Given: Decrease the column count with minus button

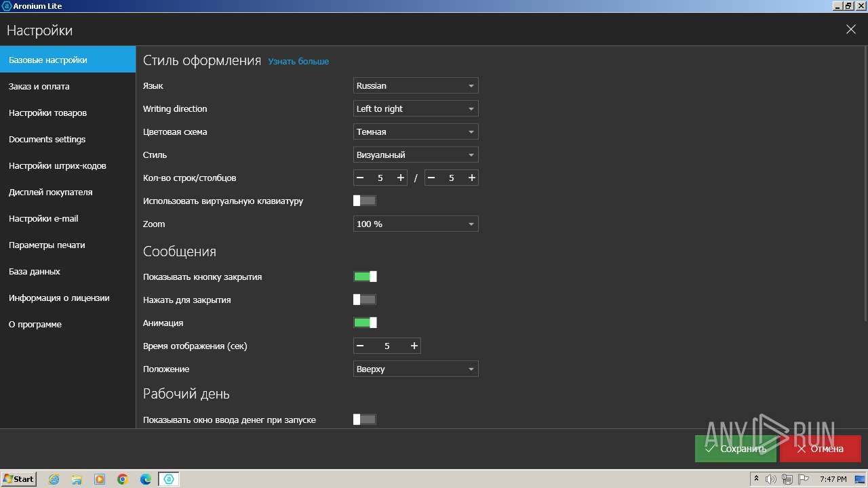Looking at the screenshot, I should pyautogui.click(x=431, y=178).
